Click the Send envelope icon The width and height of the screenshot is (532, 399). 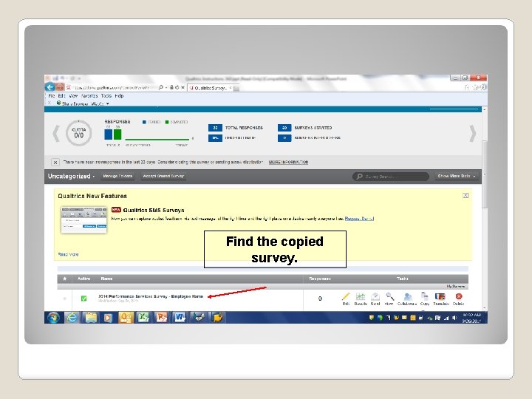pyautogui.click(x=375, y=297)
